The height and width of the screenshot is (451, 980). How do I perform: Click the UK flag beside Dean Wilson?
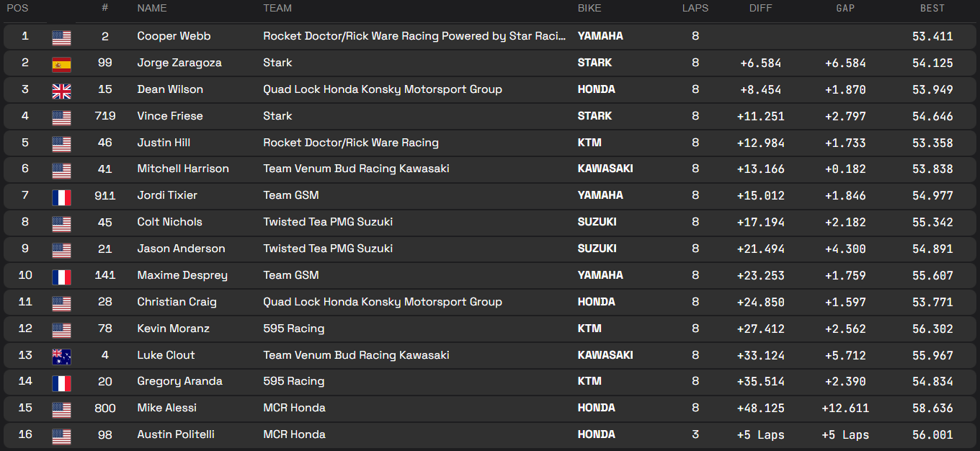[x=61, y=91]
